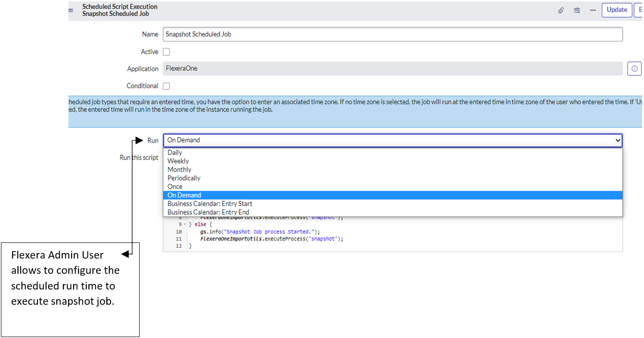Enable the Active checkbox
Screen dimensions: 644x338
pos(166,52)
